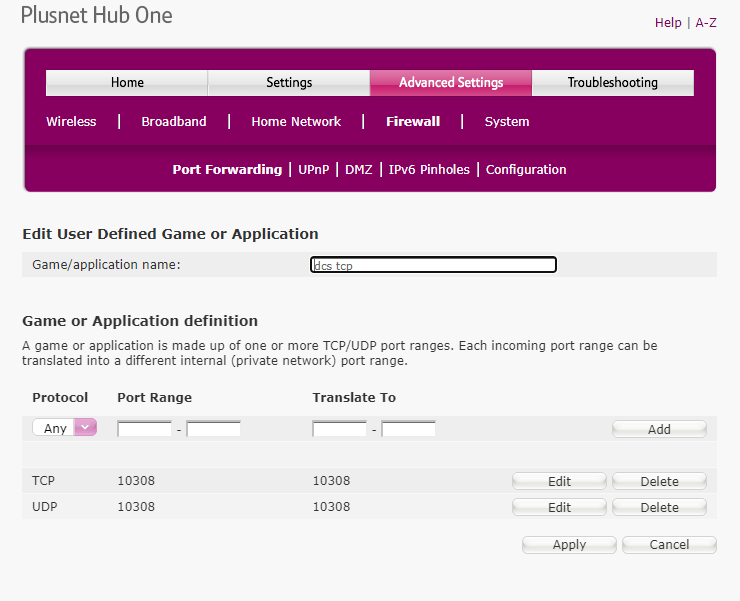Click the Plusnet Hub One title
This screenshot has width=740, height=601.
tap(97, 15)
